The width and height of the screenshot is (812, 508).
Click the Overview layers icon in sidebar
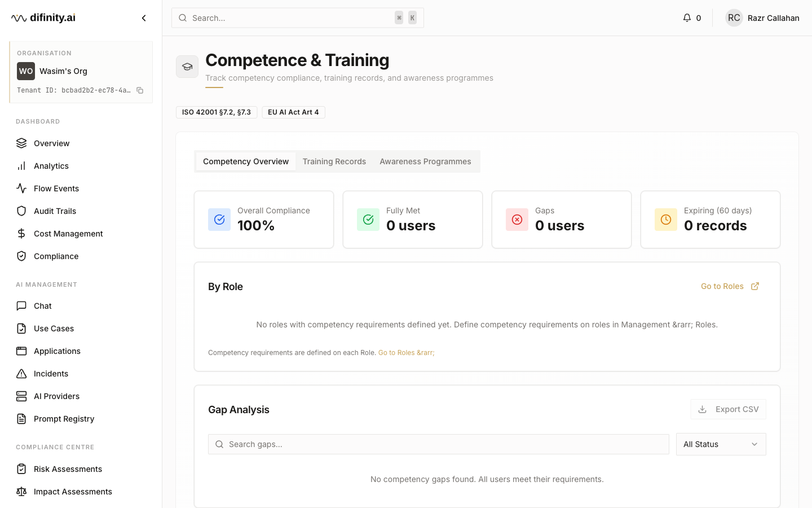tap(21, 143)
